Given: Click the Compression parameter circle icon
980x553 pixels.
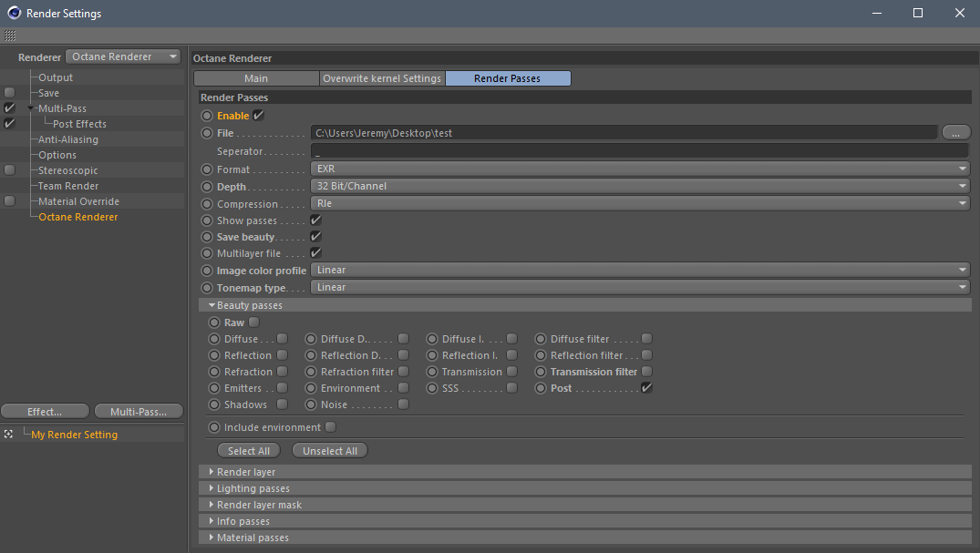Looking at the screenshot, I should pyautogui.click(x=207, y=204).
